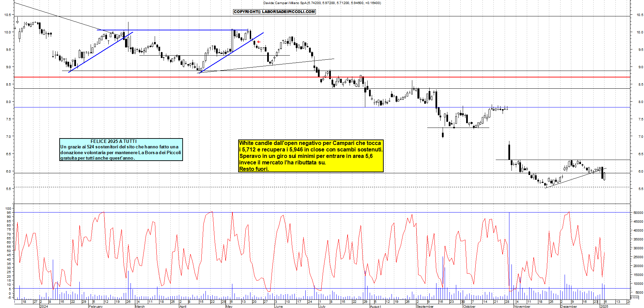The width and height of the screenshot is (644, 308).
Task: Click the 50000 volume axis label
Action: click(638, 212)
